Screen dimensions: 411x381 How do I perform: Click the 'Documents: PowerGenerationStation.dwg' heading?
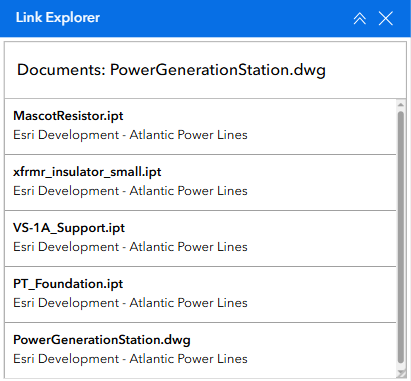(x=171, y=70)
